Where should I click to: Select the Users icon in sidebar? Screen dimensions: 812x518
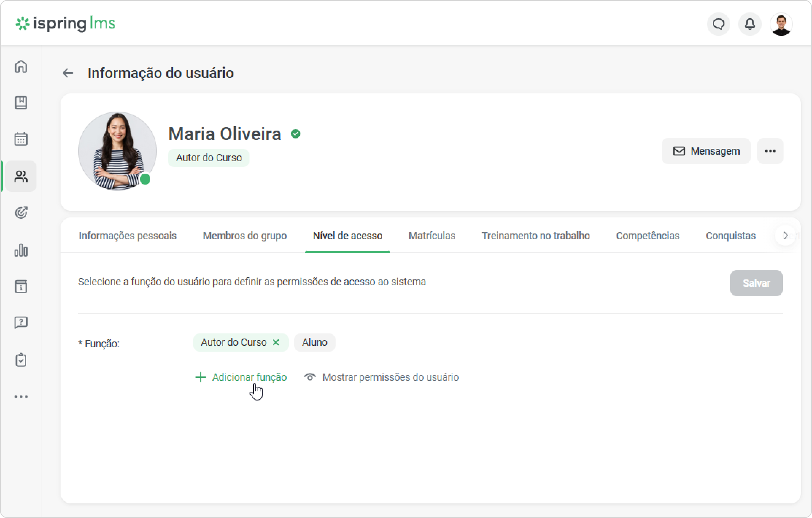tap(21, 177)
